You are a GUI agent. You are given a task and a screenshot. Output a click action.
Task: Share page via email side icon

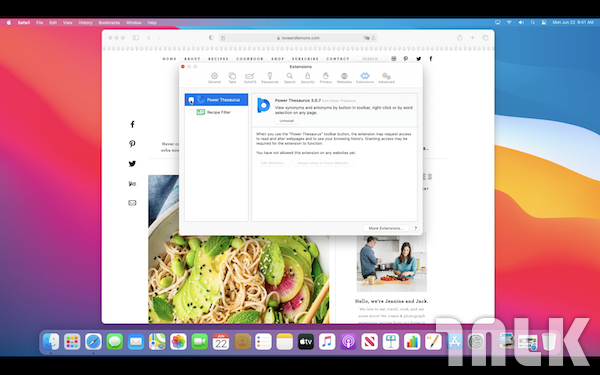132,203
